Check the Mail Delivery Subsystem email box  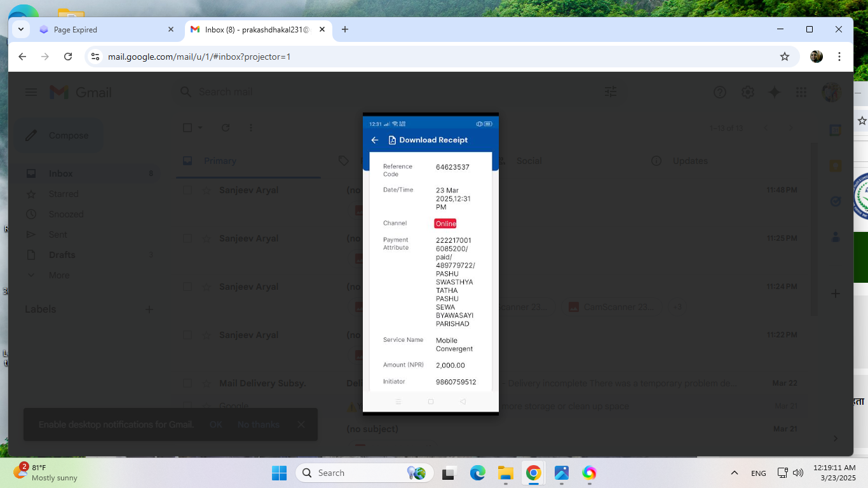pos(187,383)
